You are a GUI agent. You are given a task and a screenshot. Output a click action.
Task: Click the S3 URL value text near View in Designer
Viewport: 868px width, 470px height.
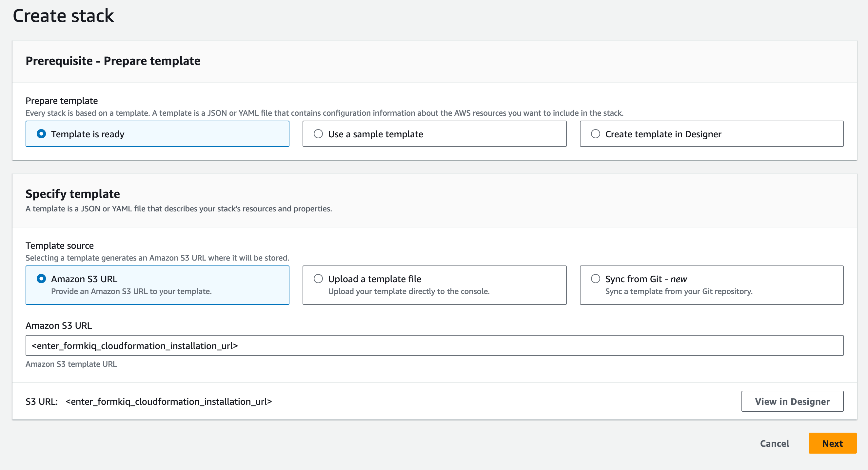pyautogui.click(x=169, y=401)
